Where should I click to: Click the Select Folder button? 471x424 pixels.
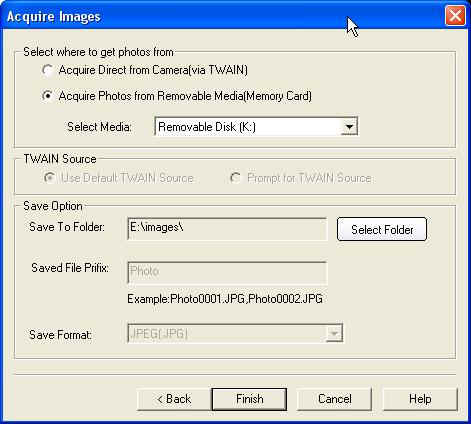382,229
